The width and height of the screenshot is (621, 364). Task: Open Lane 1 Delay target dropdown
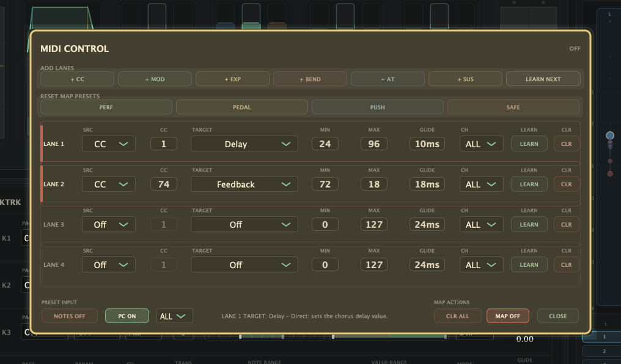pos(244,144)
